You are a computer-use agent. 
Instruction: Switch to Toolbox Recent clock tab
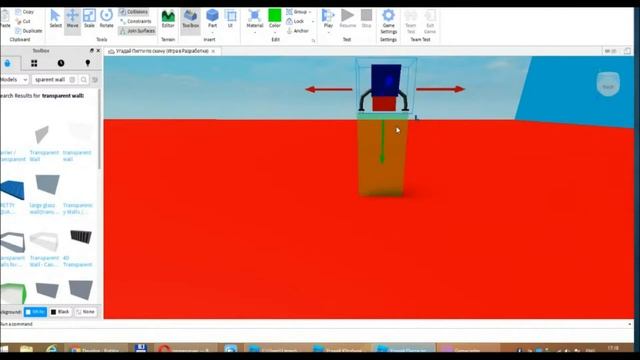[x=61, y=63]
